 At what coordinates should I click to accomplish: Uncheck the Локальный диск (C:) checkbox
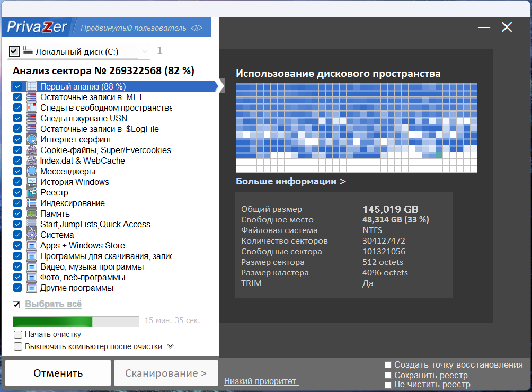[14, 51]
